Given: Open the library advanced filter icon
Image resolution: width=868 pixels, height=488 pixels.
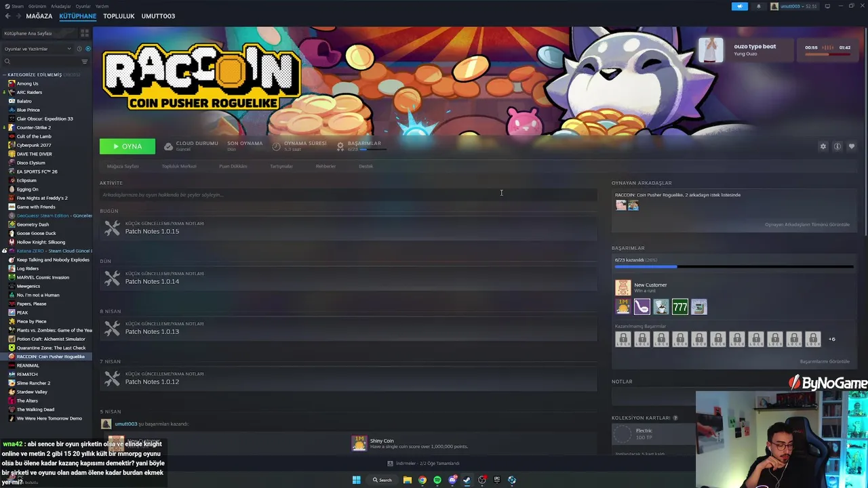Looking at the screenshot, I should pyautogui.click(x=85, y=62).
